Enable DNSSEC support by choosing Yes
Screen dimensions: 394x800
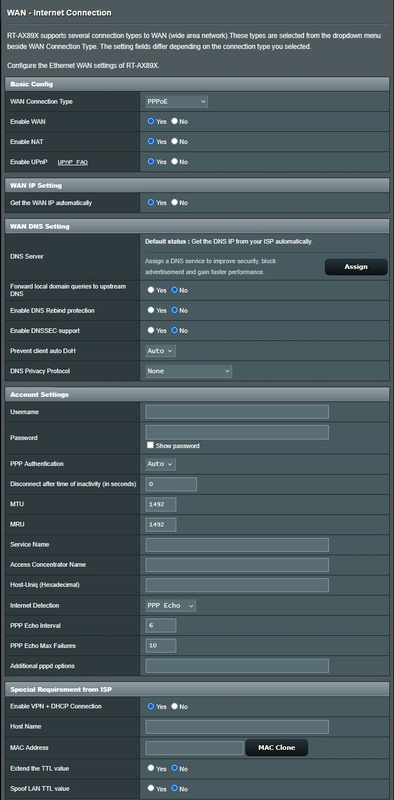pyautogui.click(x=151, y=330)
